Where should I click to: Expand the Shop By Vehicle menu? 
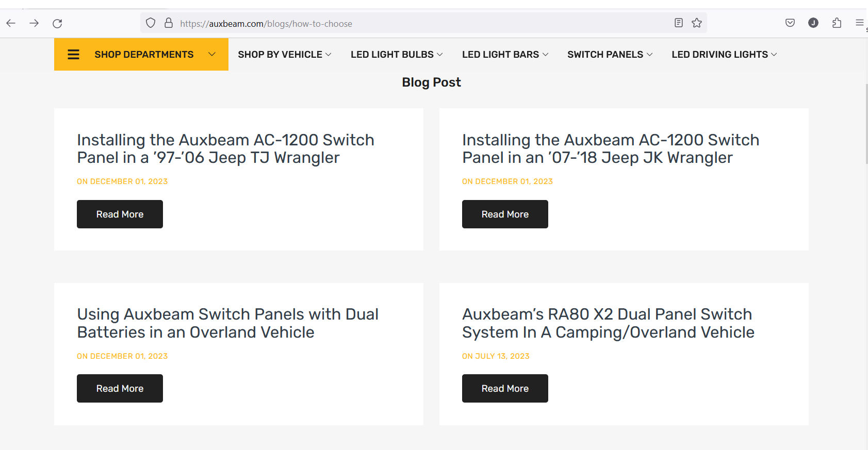click(284, 55)
